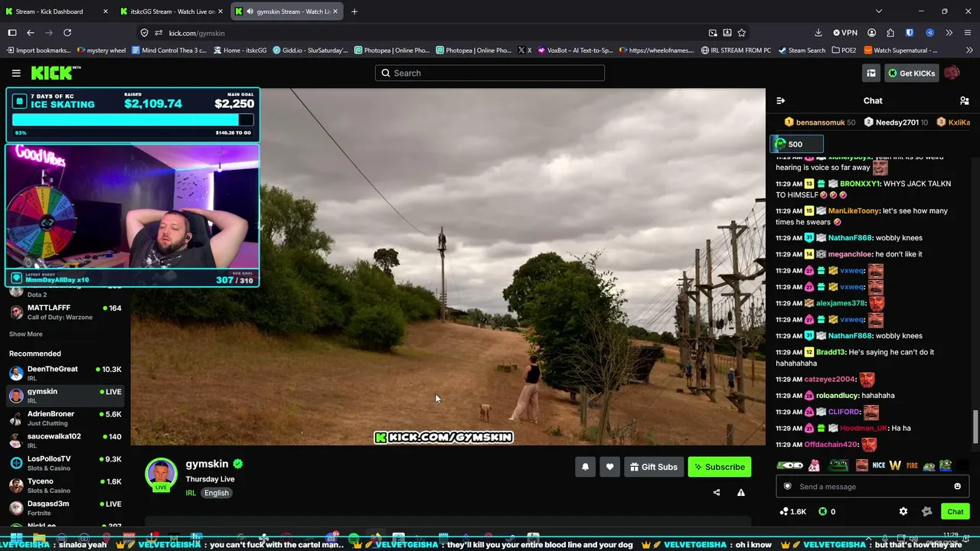
Task: Focus the Send a message chat input
Action: point(873,487)
